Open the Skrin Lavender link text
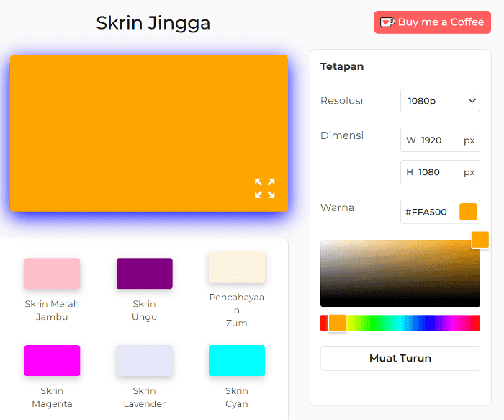 tap(144, 398)
